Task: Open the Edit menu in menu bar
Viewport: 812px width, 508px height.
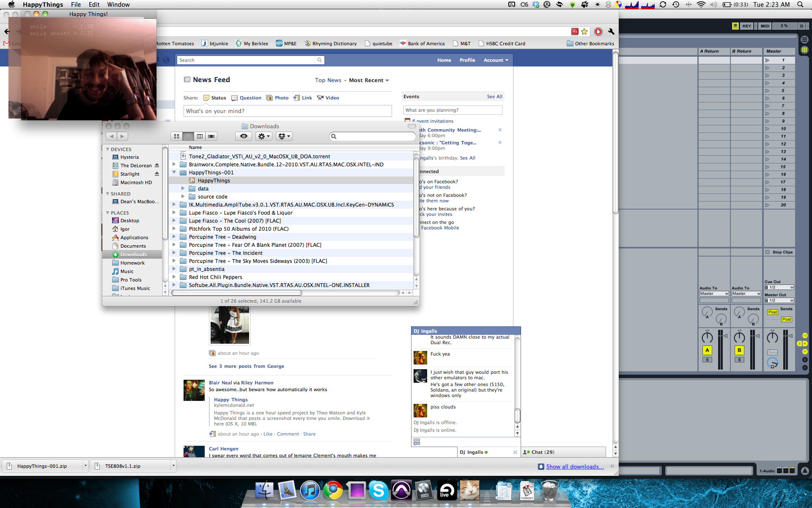Action: pyautogui.click(x=94, y=5)
